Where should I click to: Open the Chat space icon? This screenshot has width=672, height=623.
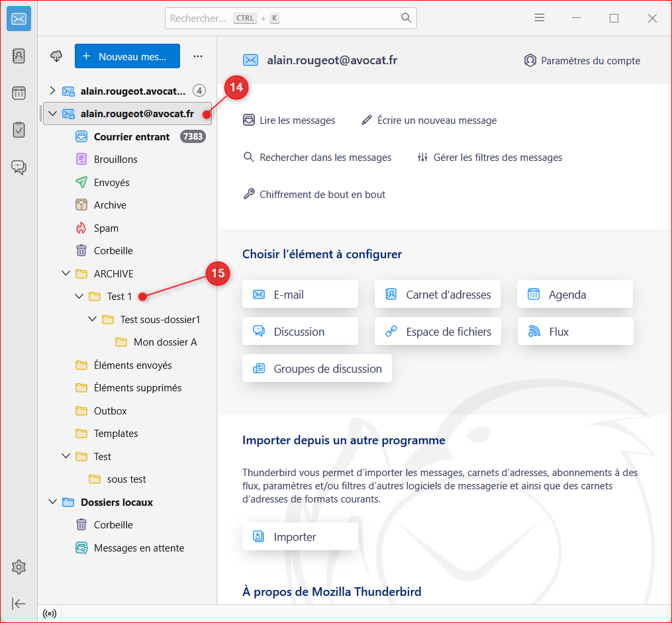19,167
